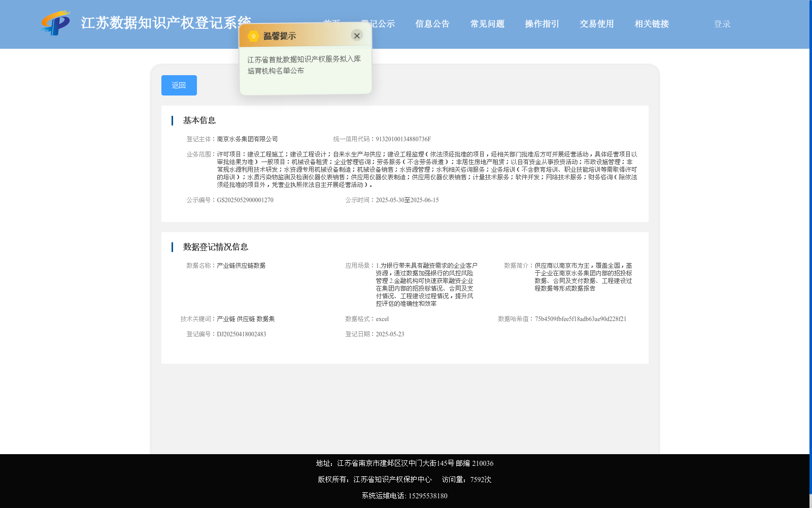This screenshot has height=508, width=812.
Task: Click the 数据哈希值 hash value text
Action: (x=581, y=319)
